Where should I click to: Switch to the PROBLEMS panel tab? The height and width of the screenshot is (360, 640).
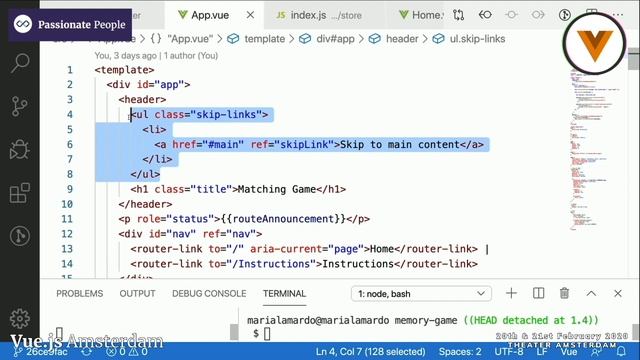[80, 293]
